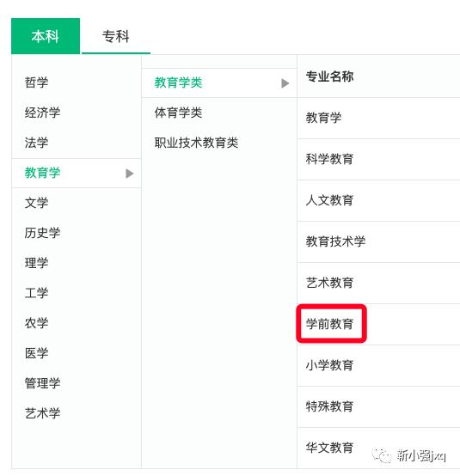Choose 农学 in the discipline list
This screenshot has width=460, height=476.
tap(36, 323)
